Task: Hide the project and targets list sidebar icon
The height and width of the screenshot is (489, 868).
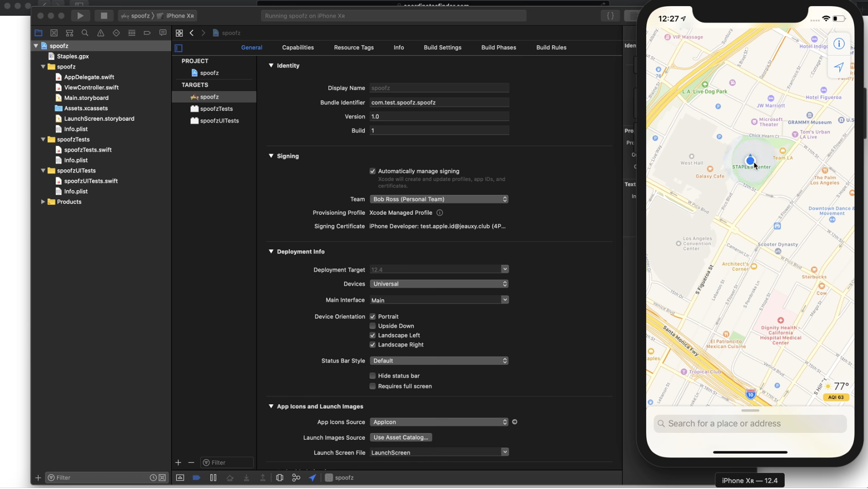Action: pos(179,48)
